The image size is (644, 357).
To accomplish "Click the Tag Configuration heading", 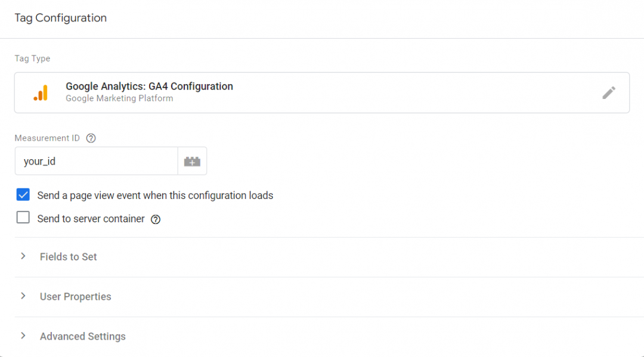I will coord(61,18).
